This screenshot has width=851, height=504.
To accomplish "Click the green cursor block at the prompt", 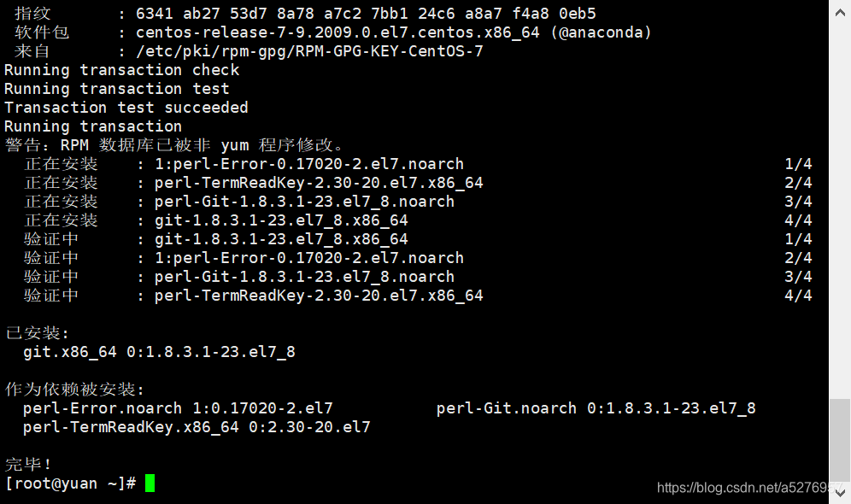I will 150,483.
